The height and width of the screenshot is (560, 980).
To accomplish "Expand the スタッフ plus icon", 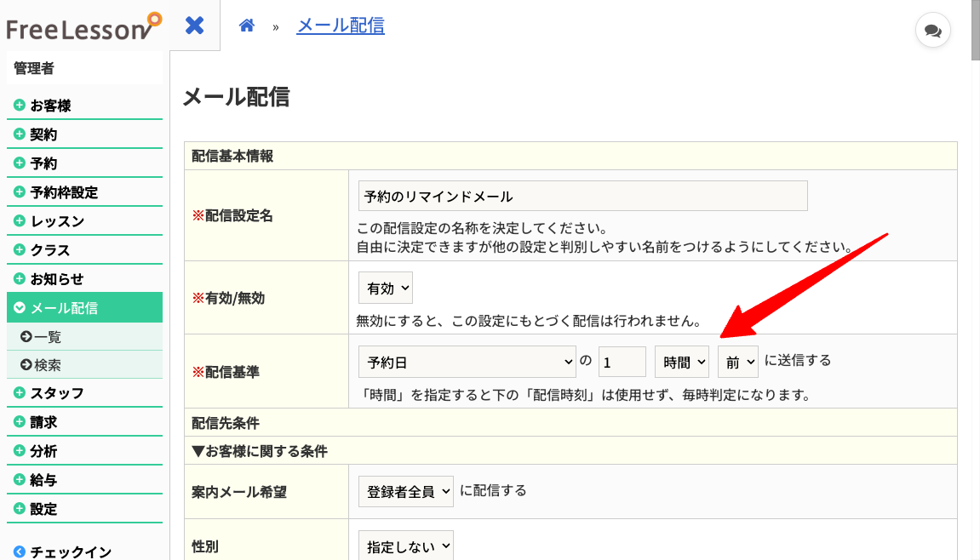I will [x=20, y=392].
